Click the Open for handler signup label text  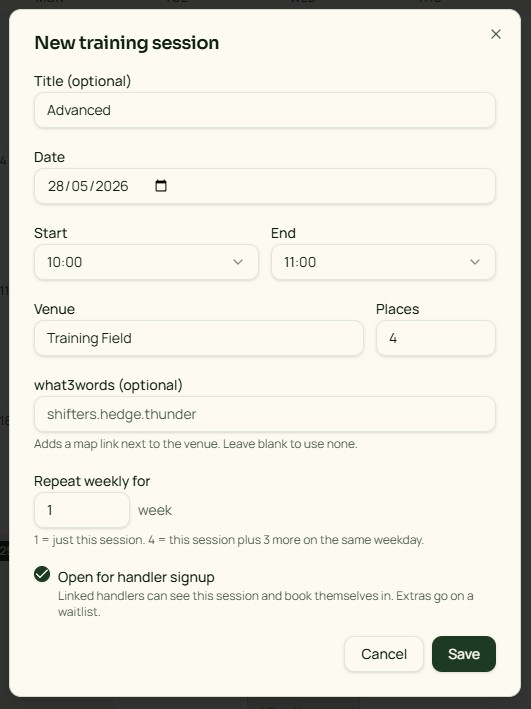click(136, 577)
